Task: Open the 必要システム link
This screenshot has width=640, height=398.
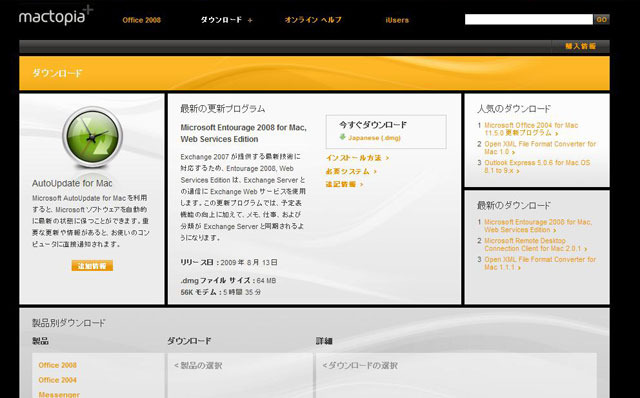Action: [351, 171]
